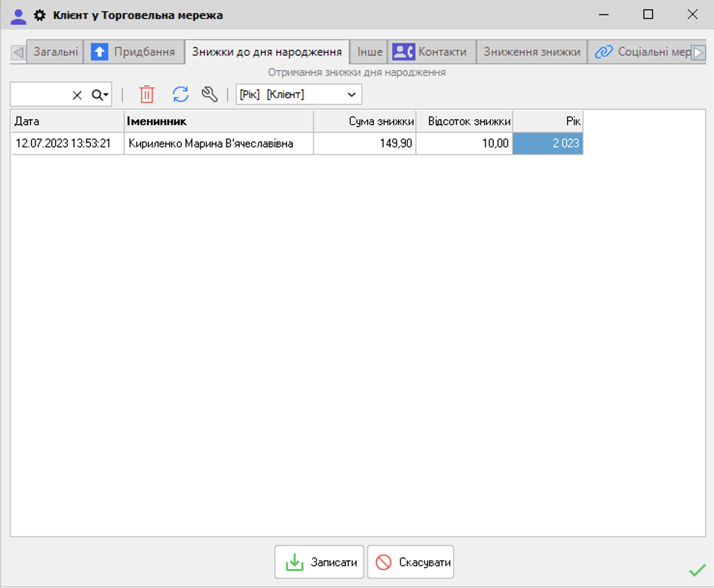
Task: Save changes with the Записати button
Action: tap(319, 562)
